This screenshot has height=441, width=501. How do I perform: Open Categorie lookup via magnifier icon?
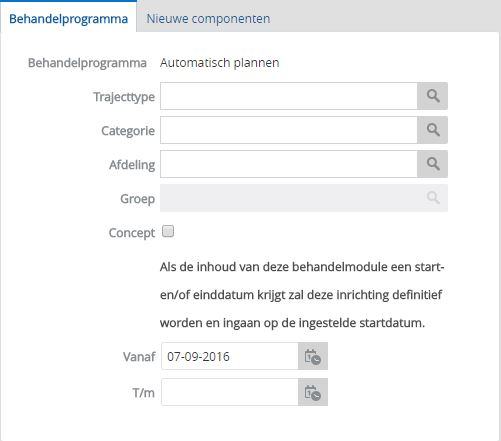(x=432, y=130)
